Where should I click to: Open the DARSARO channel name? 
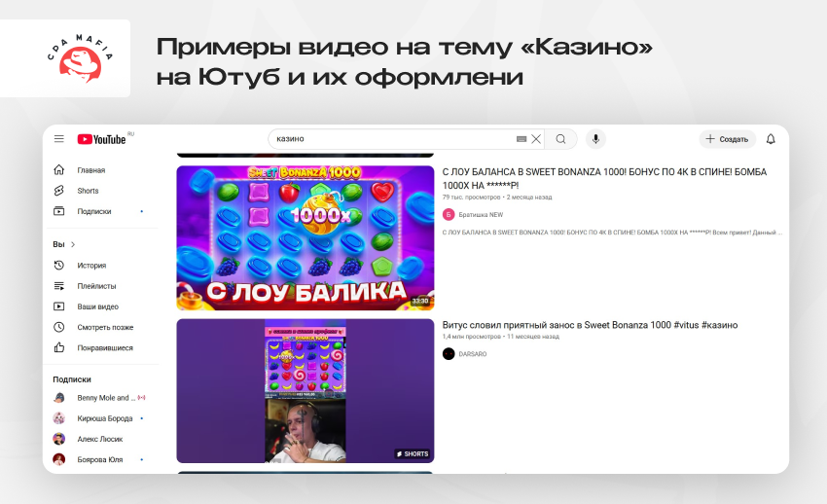pos(473,354)
